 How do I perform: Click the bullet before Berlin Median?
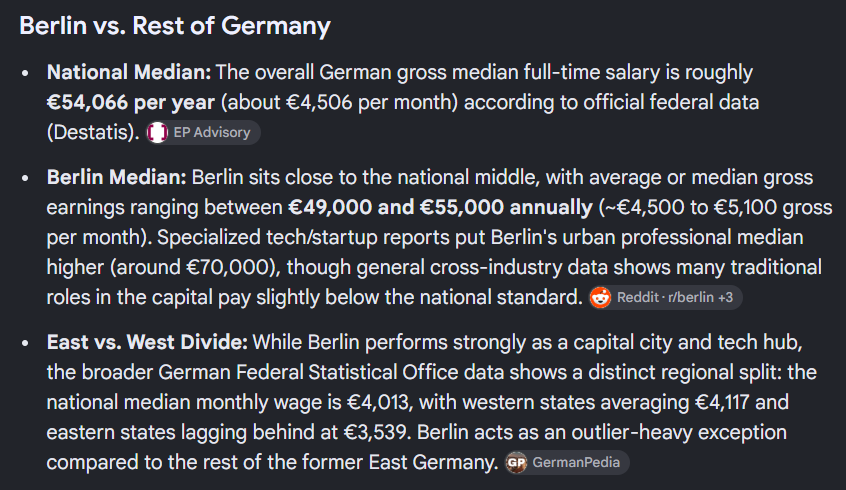pos(25,178)
